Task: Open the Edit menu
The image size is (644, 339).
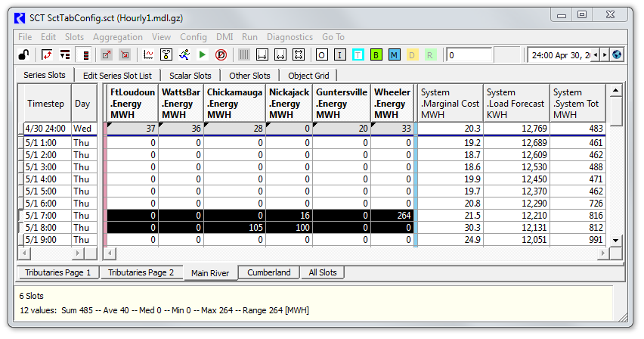Action: (48, 37)
